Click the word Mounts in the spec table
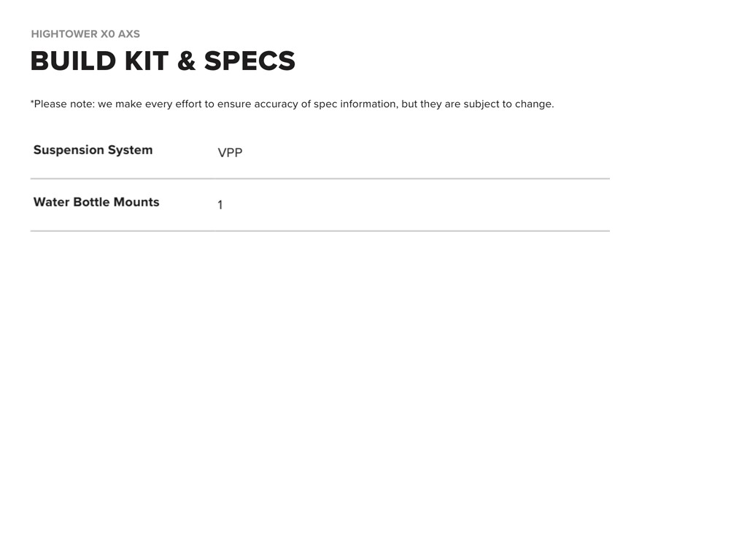747x560 pixels. tap(136, 203)
